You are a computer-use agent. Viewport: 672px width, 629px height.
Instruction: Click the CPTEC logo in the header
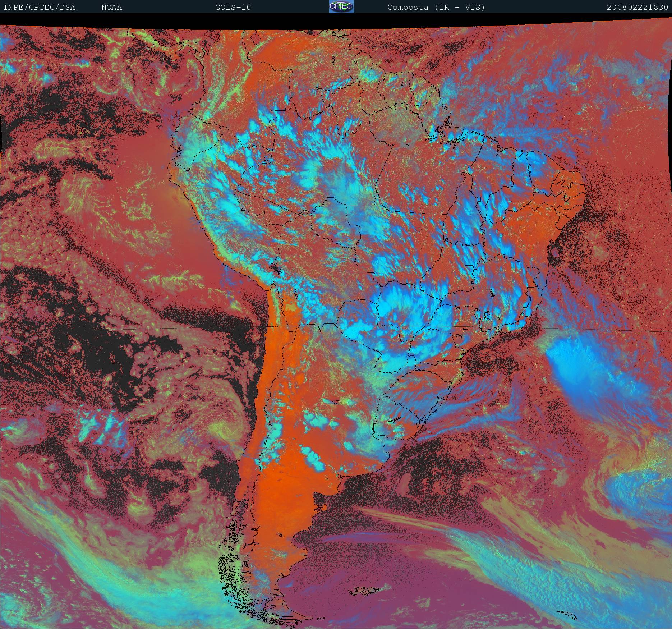point(341,7)
